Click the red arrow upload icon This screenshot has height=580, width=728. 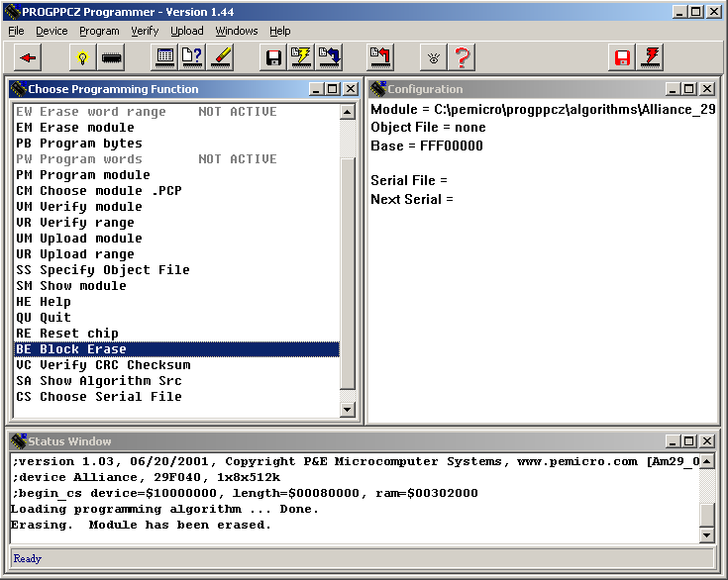pos(380,57)
